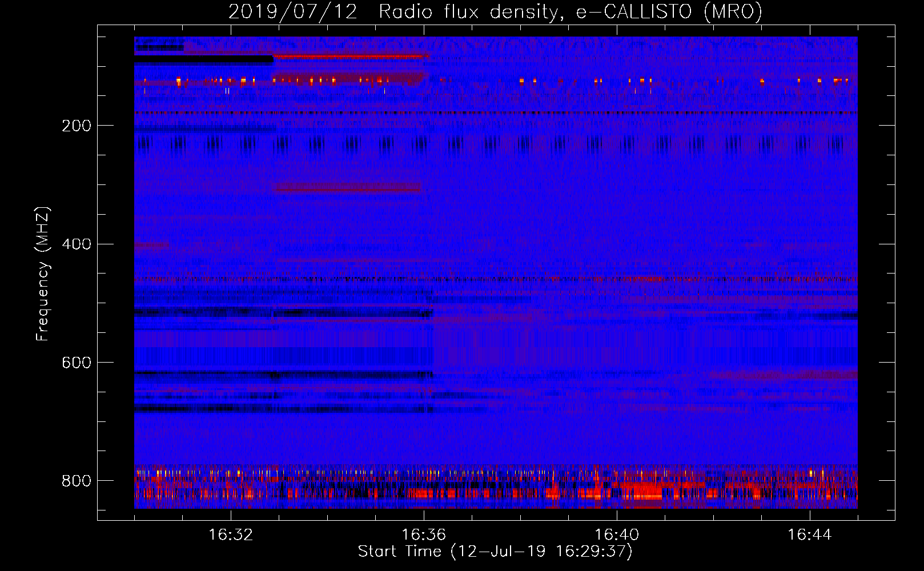Click the 400 frequency tick label
This screenshot has width=924, height=571.
click(x=77, y=244)
